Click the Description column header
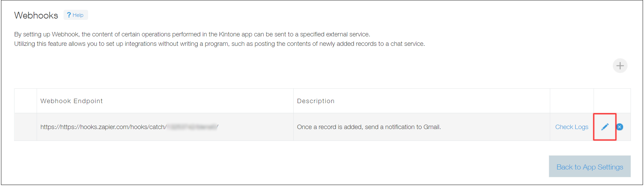644x186 pixels. [x=315, y=101]
